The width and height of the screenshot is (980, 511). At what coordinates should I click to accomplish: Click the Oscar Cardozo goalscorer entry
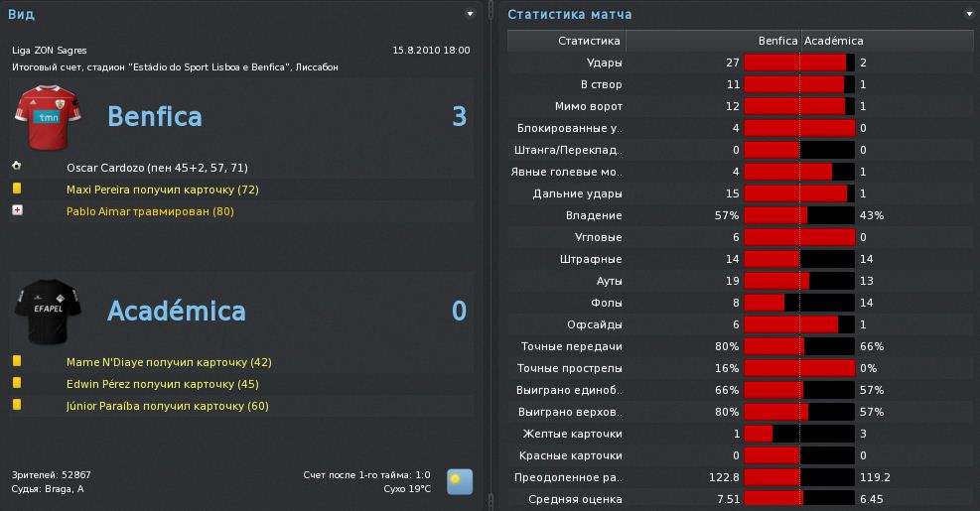pos(157,168)
